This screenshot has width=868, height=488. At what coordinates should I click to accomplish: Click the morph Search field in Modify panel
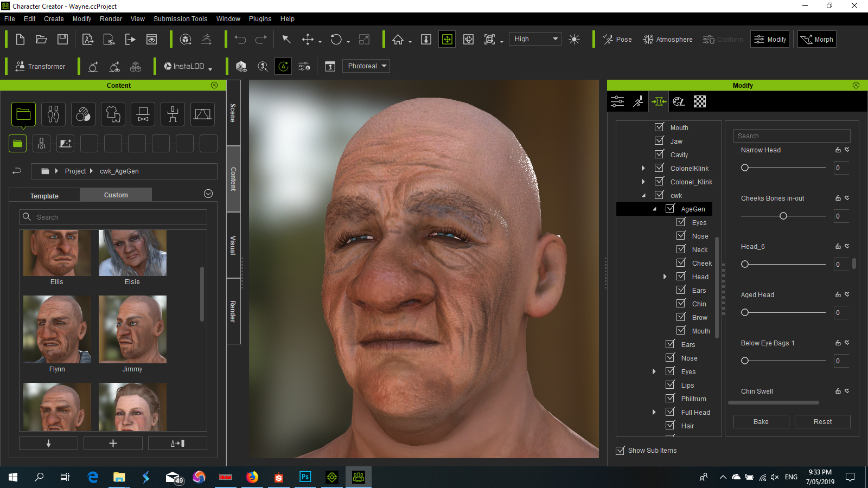coord(792,136)
